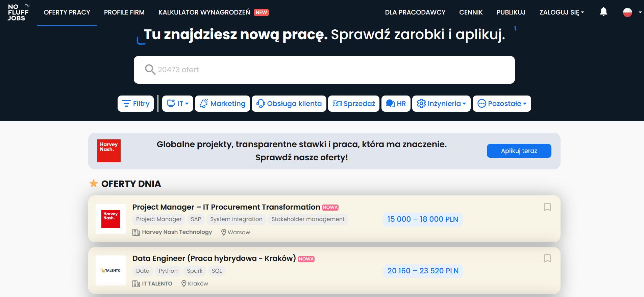Screen dimensions: 644x297
Task: Open Data Engineer Kraków offer title
Action: (214, 258)
